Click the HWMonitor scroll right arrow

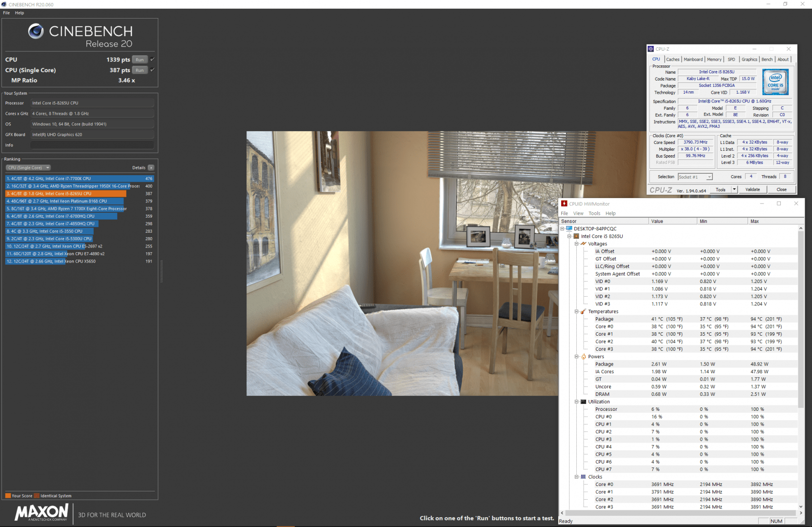tap(800, 513)
